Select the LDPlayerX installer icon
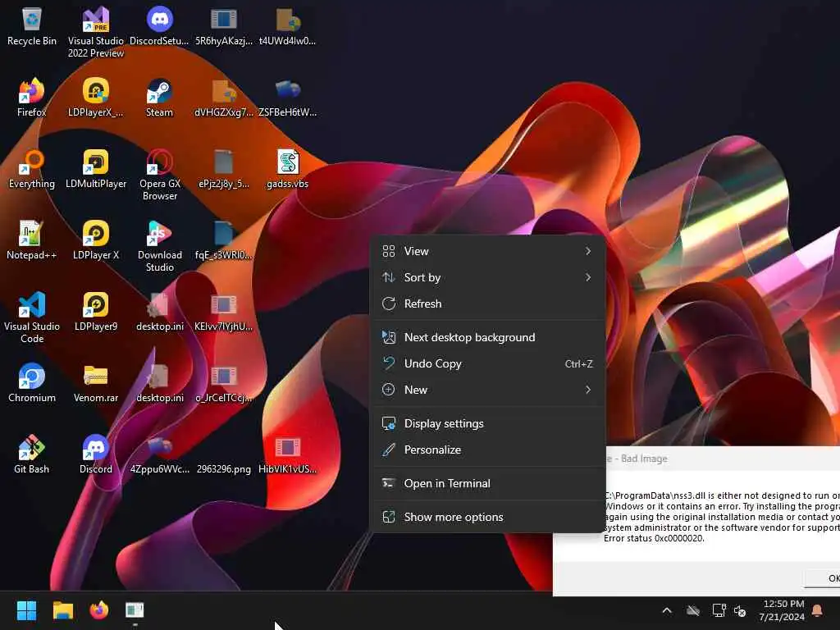The image size is (840, 630). click(96, 98)
